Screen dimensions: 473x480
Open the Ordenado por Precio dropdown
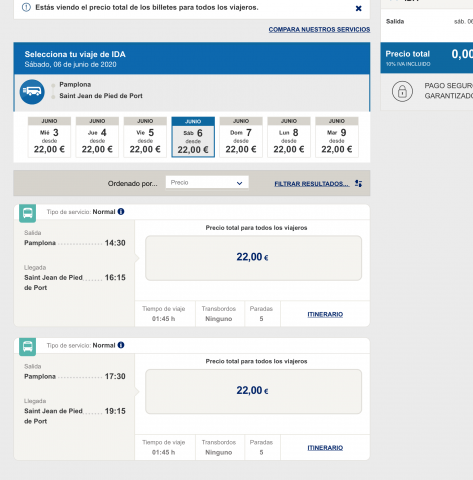(x=207, y=182)
